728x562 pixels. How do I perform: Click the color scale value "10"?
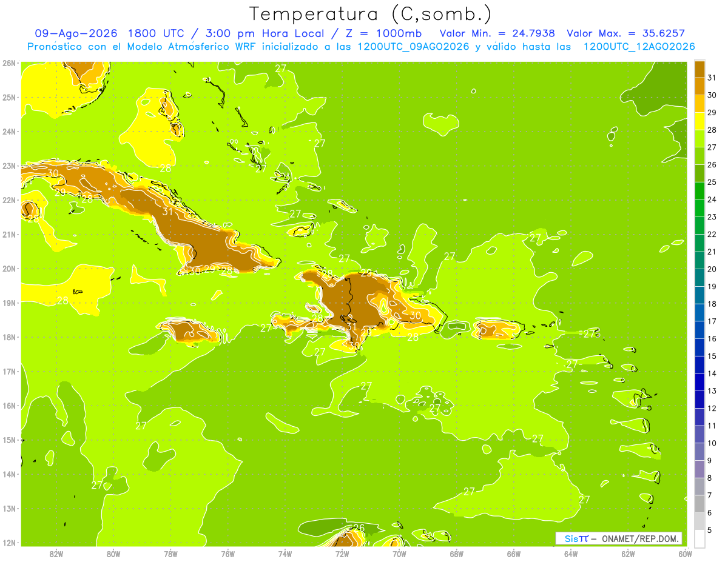pyautogui.click(x=712, y=443)
